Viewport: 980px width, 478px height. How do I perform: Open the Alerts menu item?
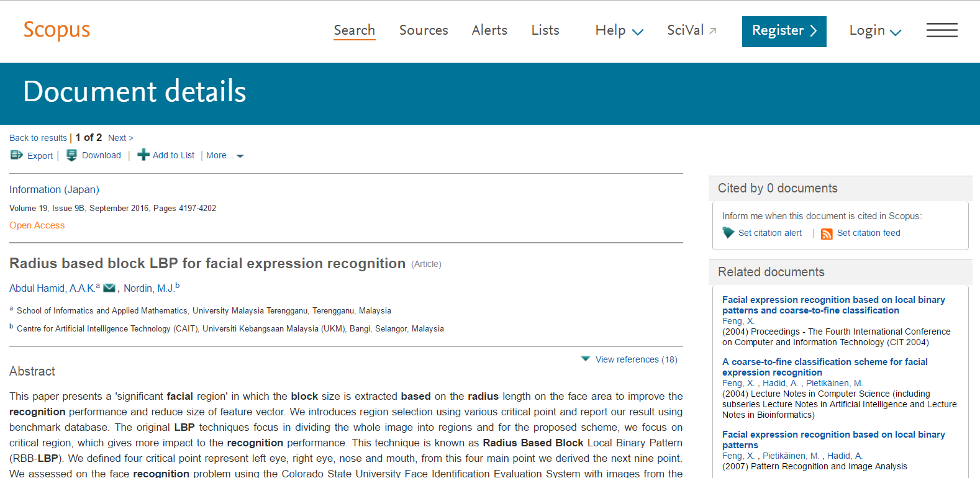pyautogui.click(x=489, y=30)
